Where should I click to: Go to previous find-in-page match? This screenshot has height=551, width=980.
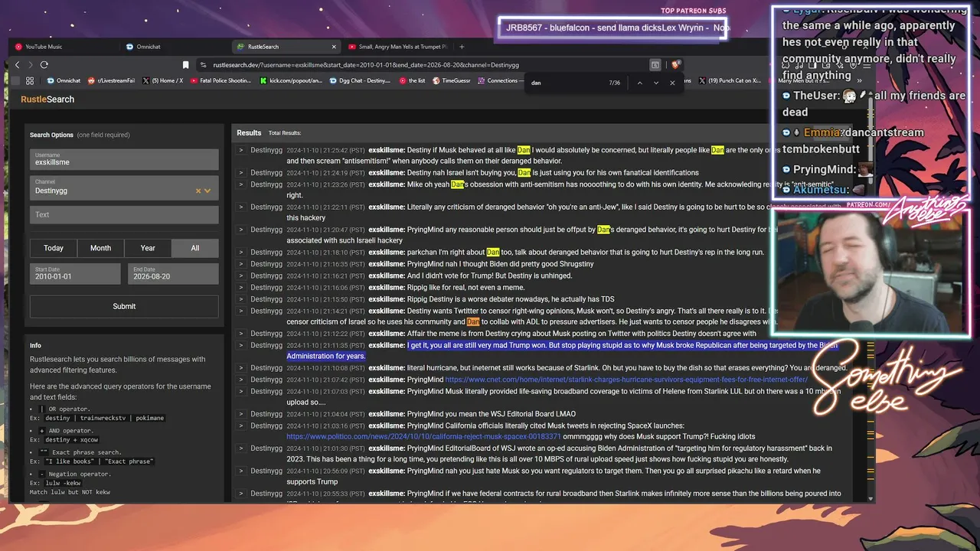[x=639, y=83]
